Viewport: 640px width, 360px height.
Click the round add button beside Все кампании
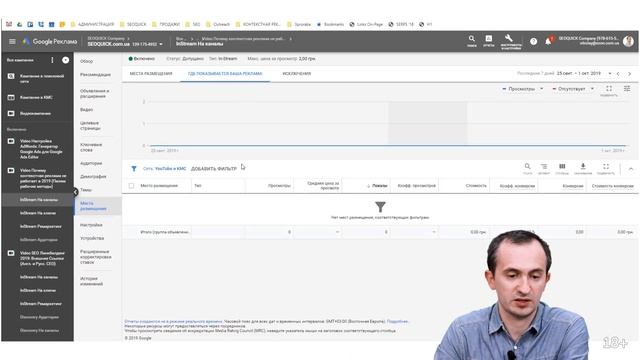point(65,60)
